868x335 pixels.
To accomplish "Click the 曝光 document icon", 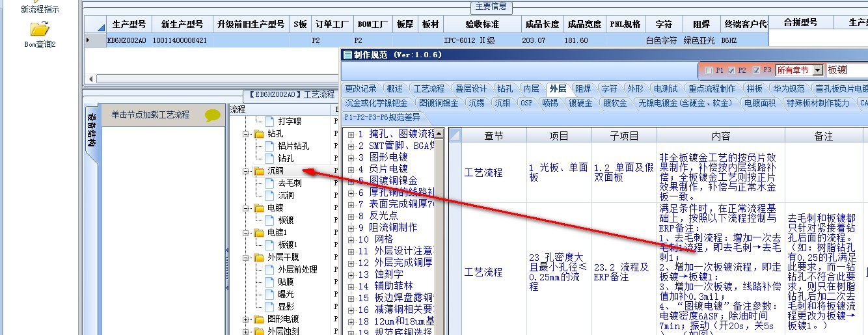I will pos(269,295).
